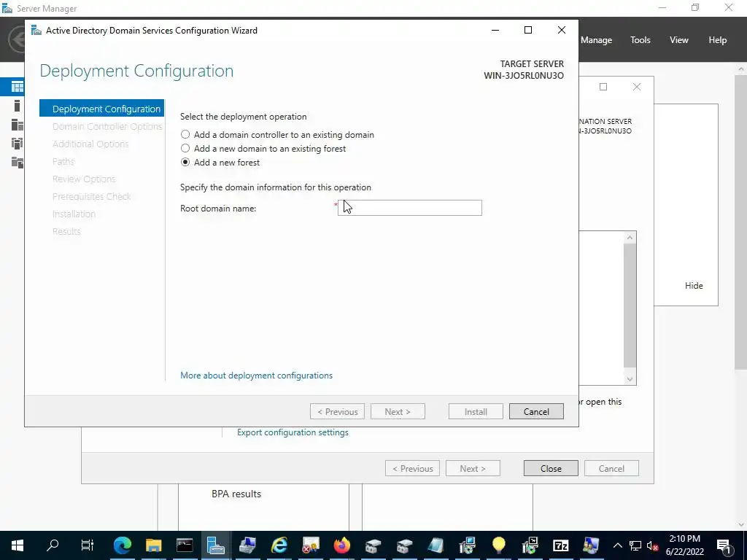Open the Windows Start menu
This screenshot has height=560, width=747.
pyautogui.click(x=18, y=545)
